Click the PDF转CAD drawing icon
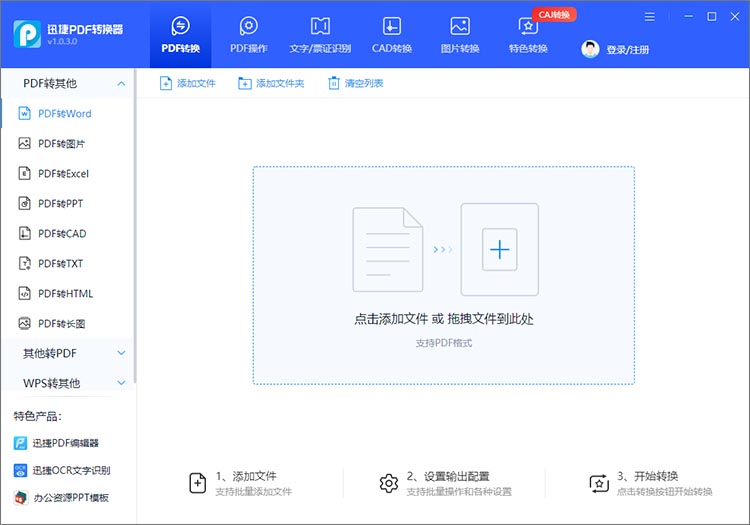 [24, 233]
